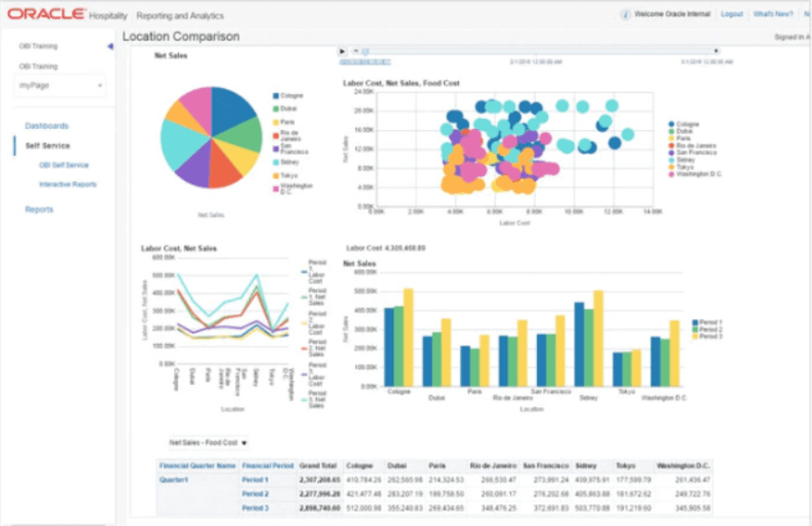Click the Cologne legend swatch in pie chart
The image size is (812, 526).
(276, 96)
